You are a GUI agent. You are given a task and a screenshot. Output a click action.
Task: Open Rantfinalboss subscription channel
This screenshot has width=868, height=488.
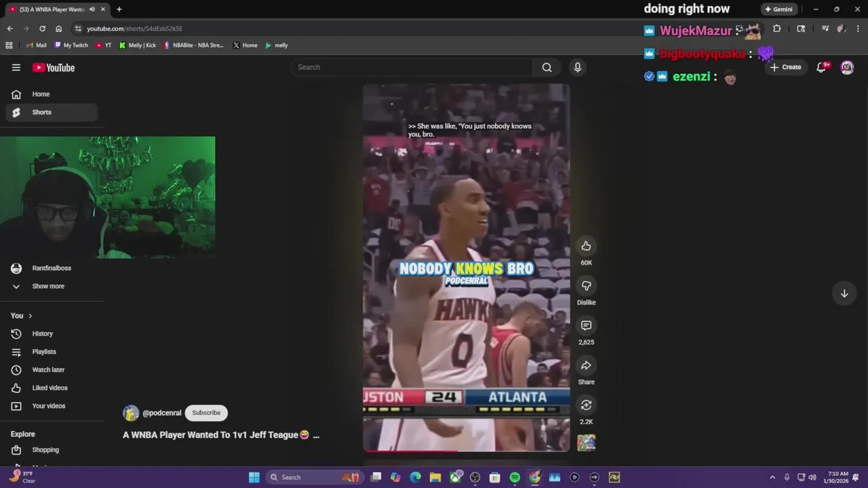pos(52,268)
